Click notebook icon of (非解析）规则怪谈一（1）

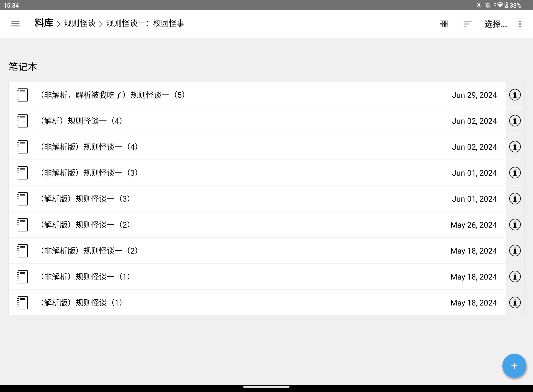point(22,277)
